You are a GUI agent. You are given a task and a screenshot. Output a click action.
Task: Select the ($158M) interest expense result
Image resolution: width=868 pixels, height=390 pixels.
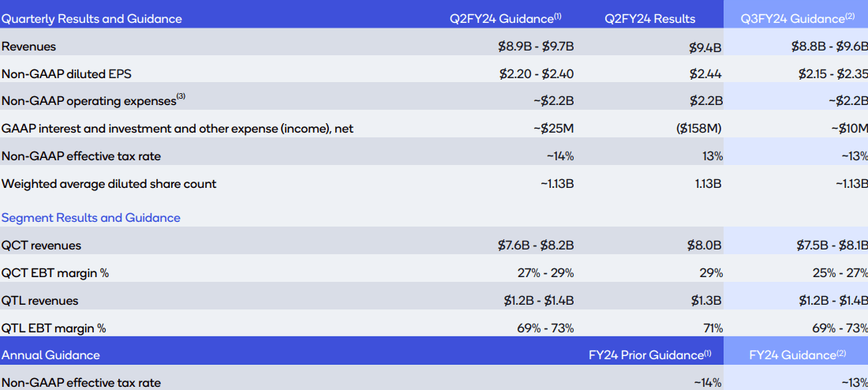coord(698,128)
